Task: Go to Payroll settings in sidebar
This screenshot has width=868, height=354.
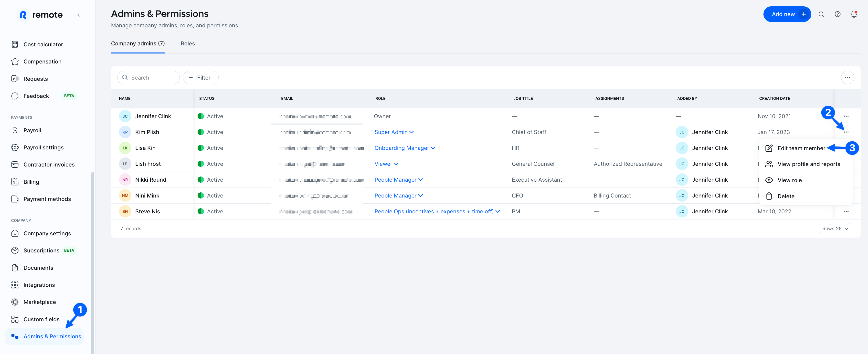Action: 43,147
